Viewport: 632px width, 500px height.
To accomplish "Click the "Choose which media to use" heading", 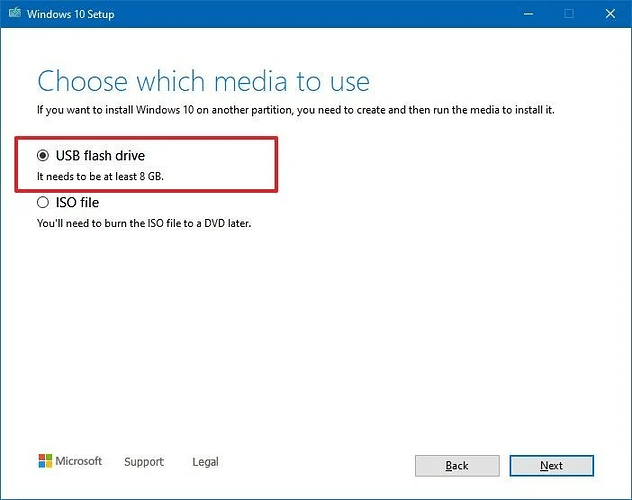I will tap(204, 81).
